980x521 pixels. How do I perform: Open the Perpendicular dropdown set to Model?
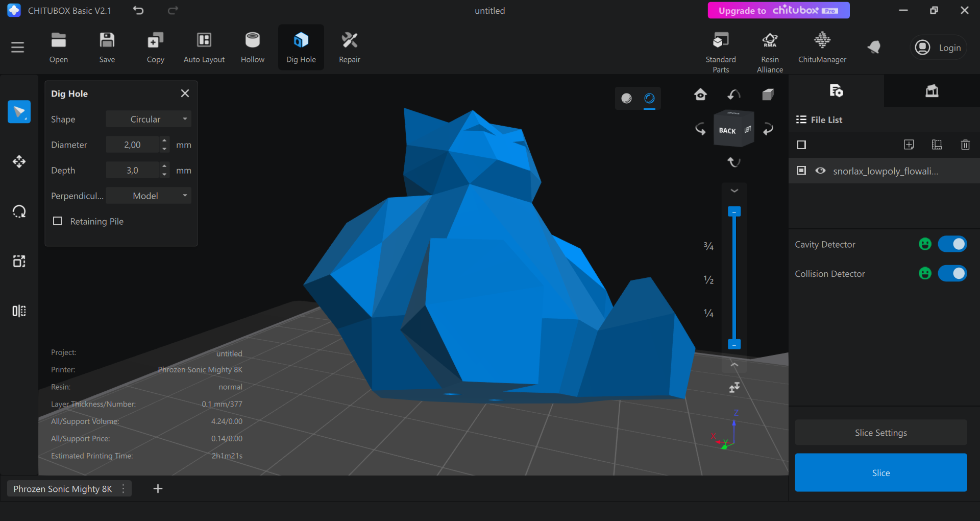[x=149, y=196]
